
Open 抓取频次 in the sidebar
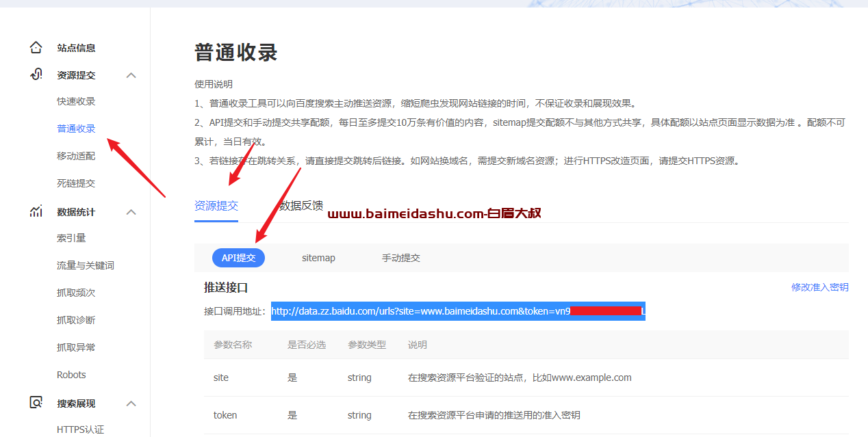click(76, 293)
